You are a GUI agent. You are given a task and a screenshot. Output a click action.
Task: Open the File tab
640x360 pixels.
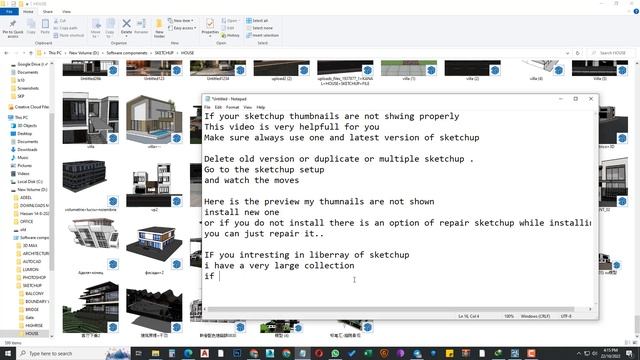click(x=9, y=11)
